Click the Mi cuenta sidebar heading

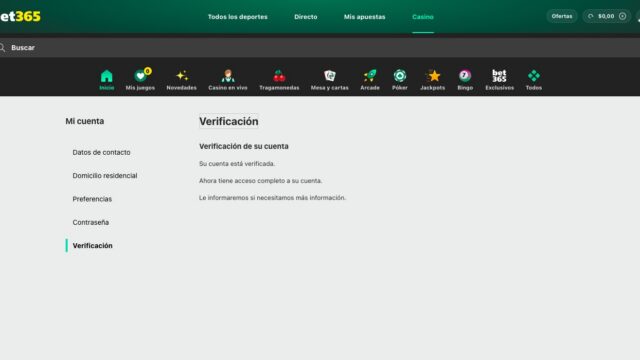[x=85, y=121]
